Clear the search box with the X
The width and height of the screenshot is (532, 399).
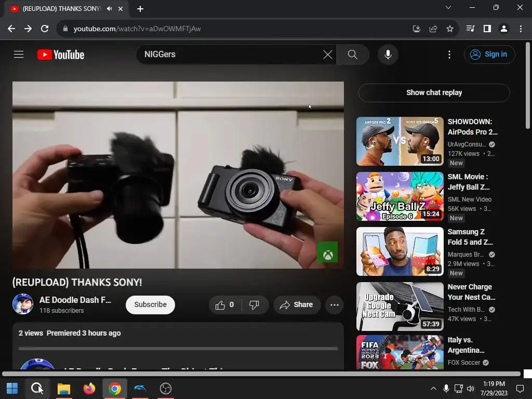click(x=327, y=54)
